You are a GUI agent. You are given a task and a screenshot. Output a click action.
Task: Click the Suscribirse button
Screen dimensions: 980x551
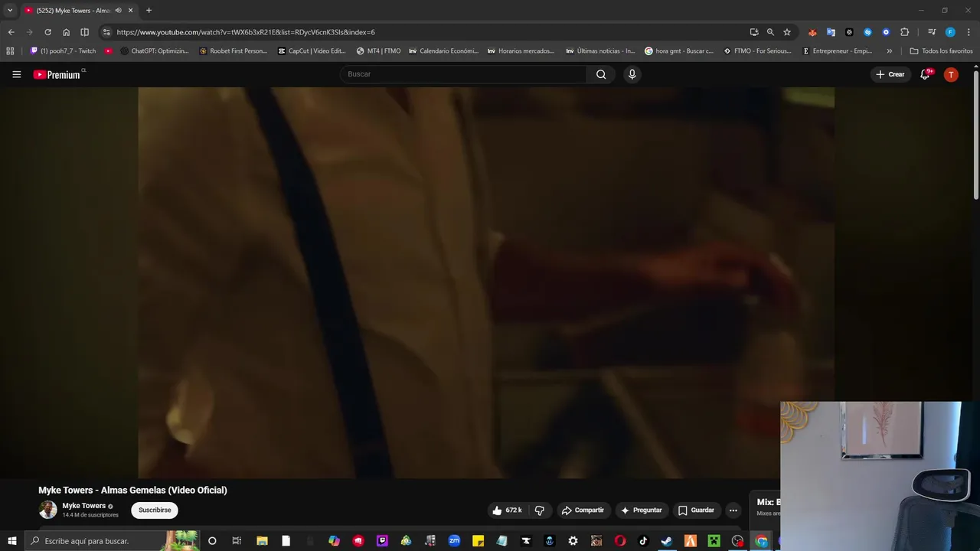coord(155,510)
